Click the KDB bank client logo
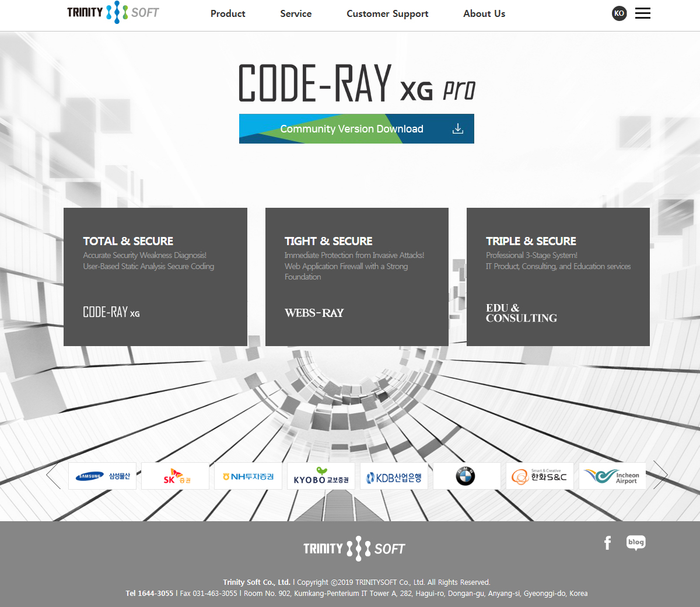Image resolution: width=700 pixels, height=607 pixels. [394, 476]
